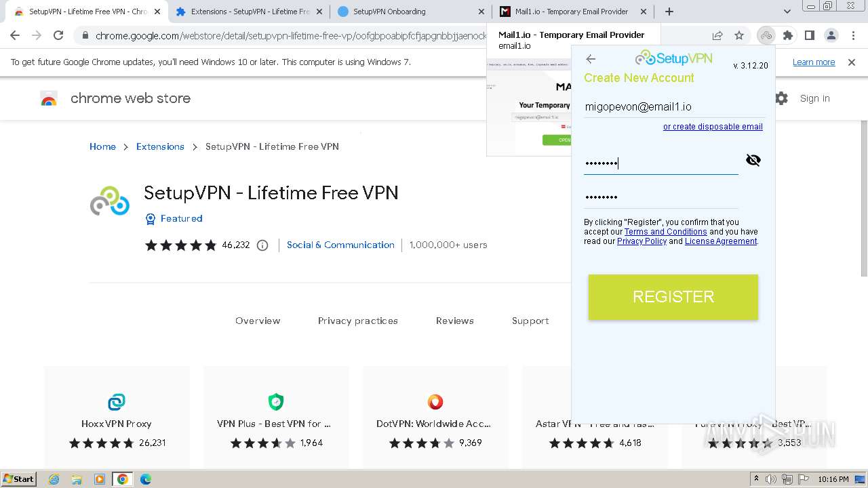Open the Chrome three-dot menu
The width and height of the screenshot is (868, 488).
click(852, 35)
